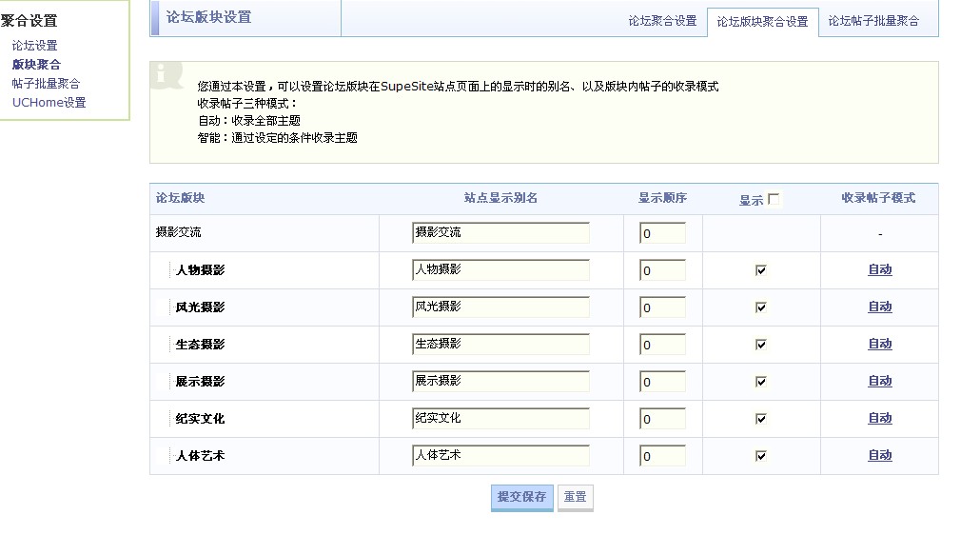Screen dimensions: 980x535
Task: Open 自动 mode link for 展示摄影
Action: coord(880,381)
